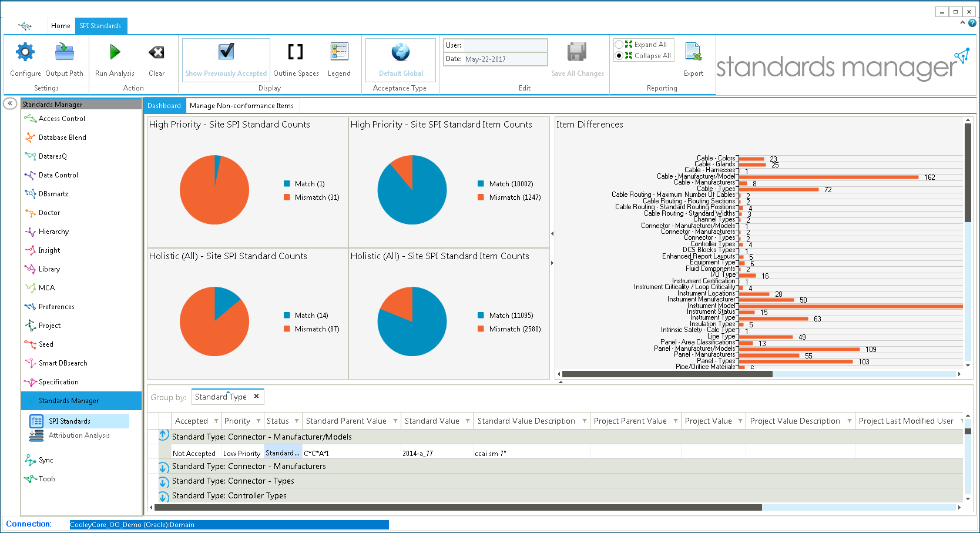This screenshot has height=533, width=980.
Task: Open Hierarchy module
Action: pyautogui.click(x=53, y=232)
